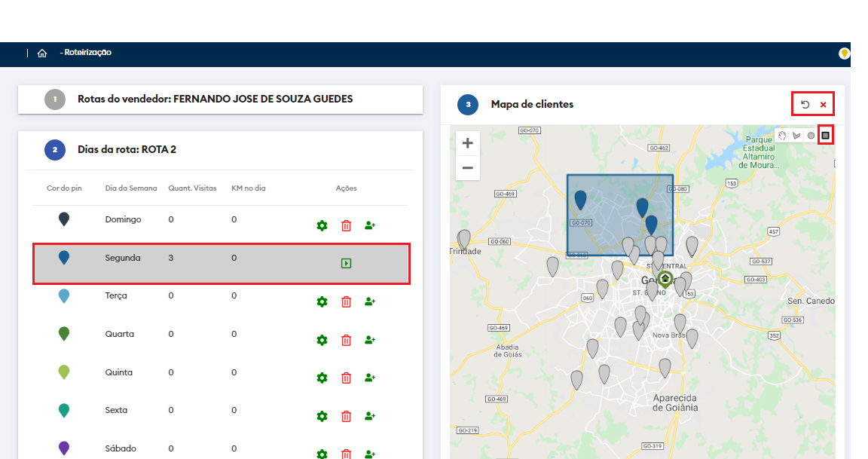Viewport: 868px width, 459px height.
Task: Click the green play icon in Segunda row
Action: click(x=346, y=263)
